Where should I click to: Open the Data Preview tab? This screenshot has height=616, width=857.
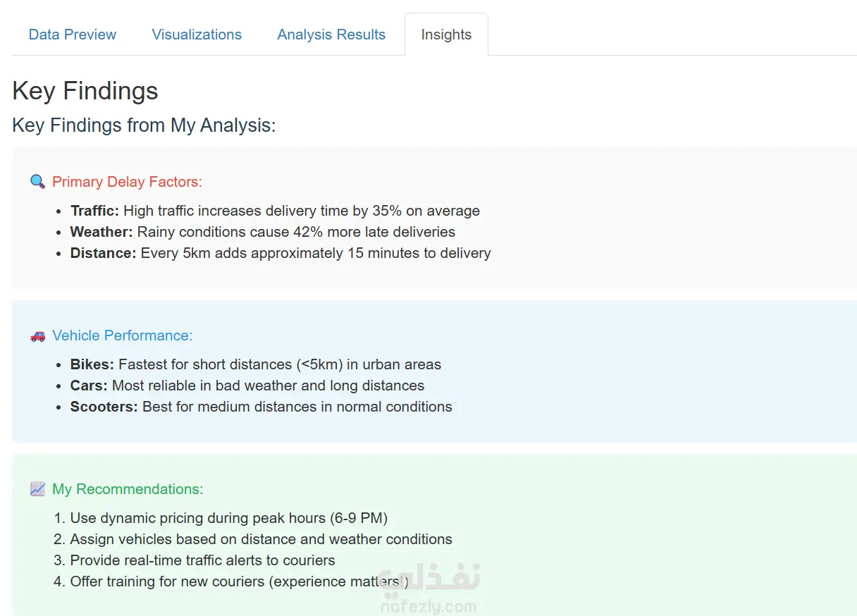(x=73, y=35)
